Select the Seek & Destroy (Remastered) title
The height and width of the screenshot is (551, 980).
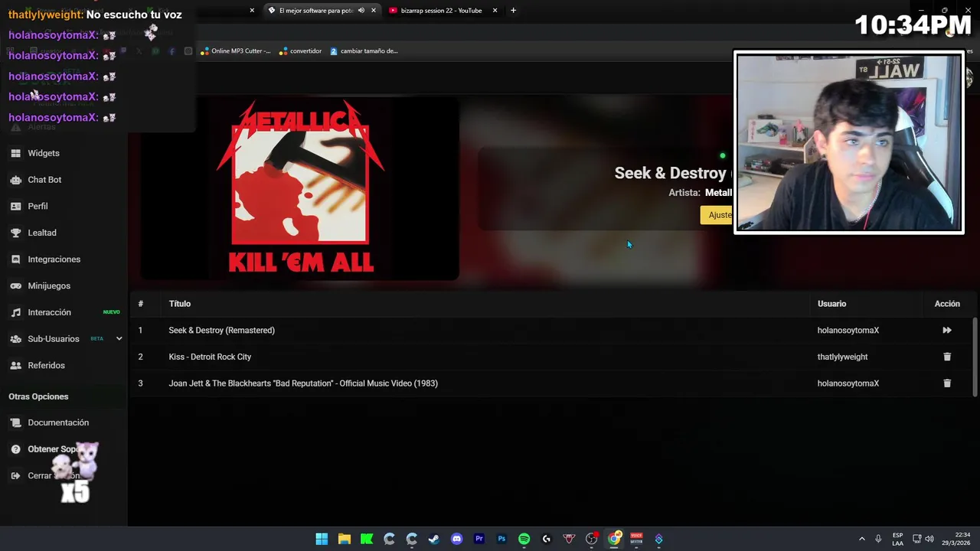[x=221, y=331]
